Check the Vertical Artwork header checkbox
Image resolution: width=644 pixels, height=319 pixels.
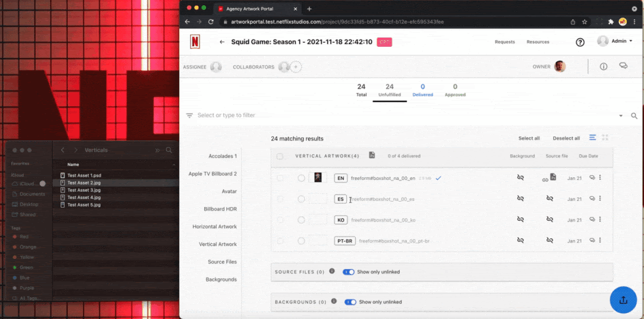280,156
